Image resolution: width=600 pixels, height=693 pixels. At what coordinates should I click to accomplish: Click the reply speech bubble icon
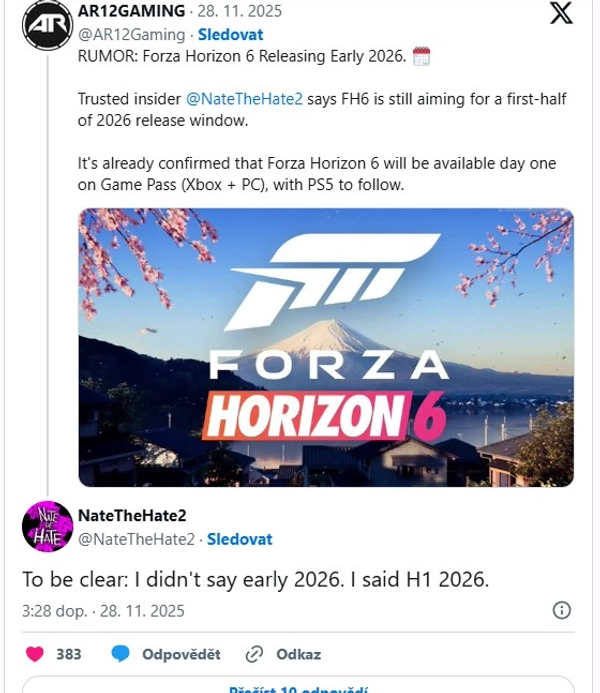click(x=121, y=654)
